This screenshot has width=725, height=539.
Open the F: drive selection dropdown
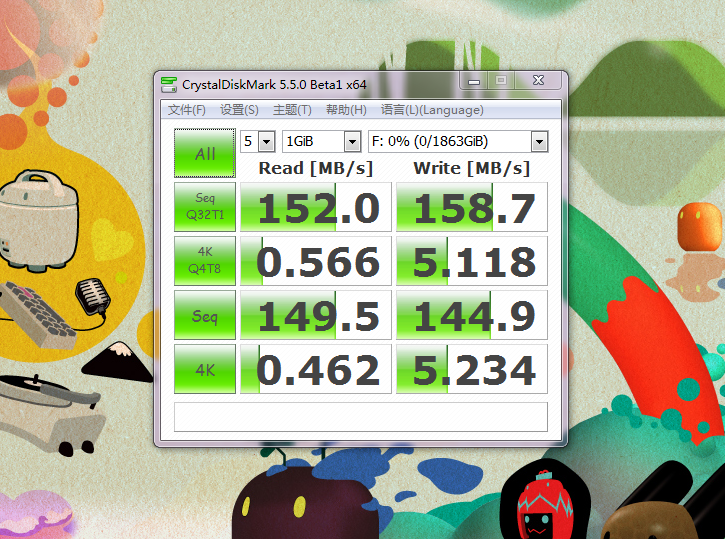[458, 141]
